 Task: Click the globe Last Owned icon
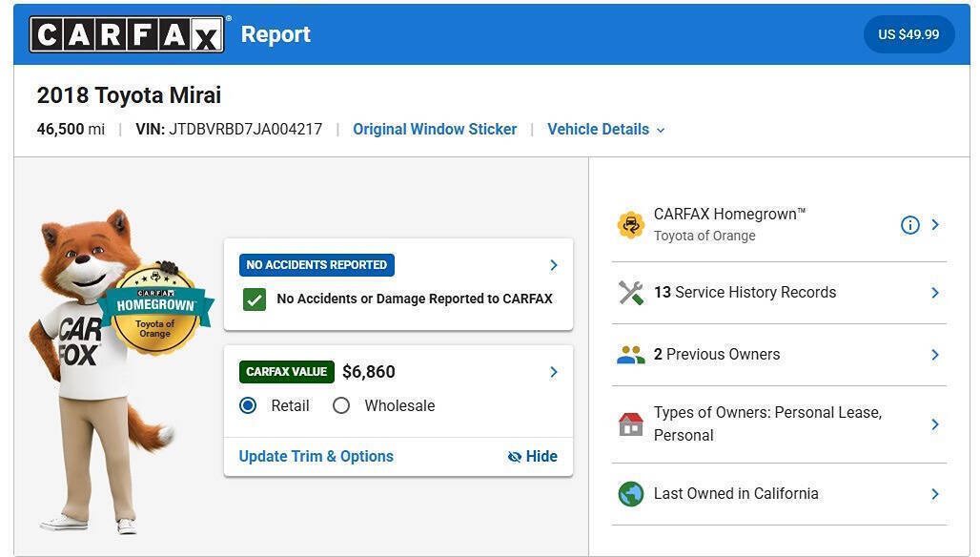[x=631, y=494]
